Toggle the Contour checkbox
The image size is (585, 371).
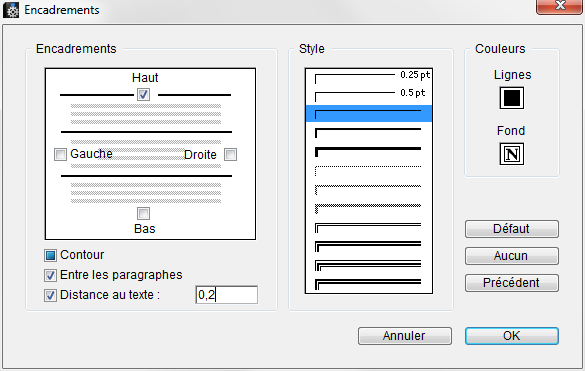[x=50, y=255]
